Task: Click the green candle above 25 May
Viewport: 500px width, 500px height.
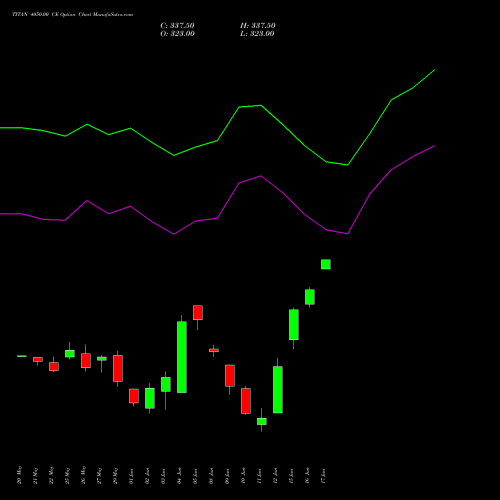Action: pyautogui.click(x=70, y=354)
